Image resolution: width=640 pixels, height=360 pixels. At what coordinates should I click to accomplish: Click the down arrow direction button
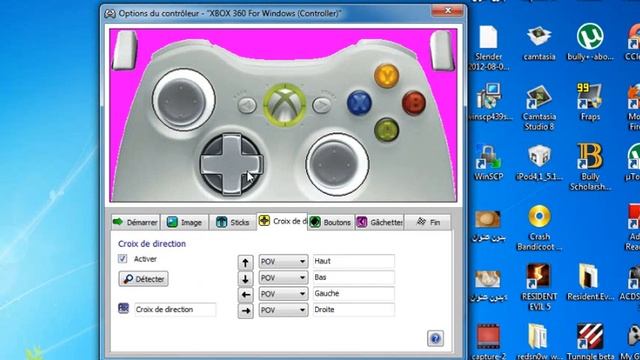(x=245, y=279)
